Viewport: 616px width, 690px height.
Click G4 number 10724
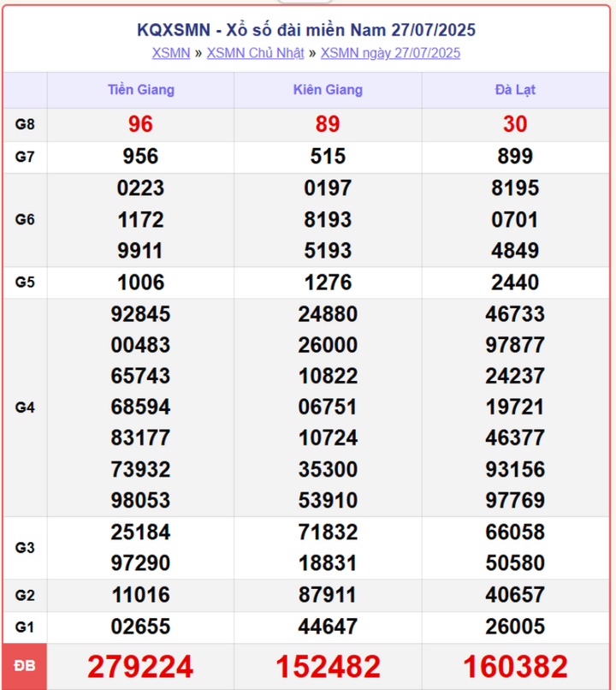pyautogui.click(x=328, y=438)
